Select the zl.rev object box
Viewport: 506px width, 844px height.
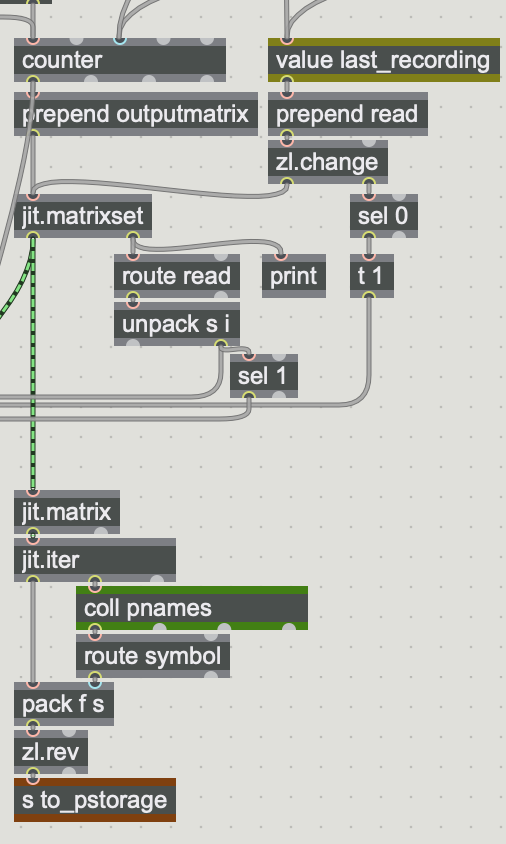51,752
